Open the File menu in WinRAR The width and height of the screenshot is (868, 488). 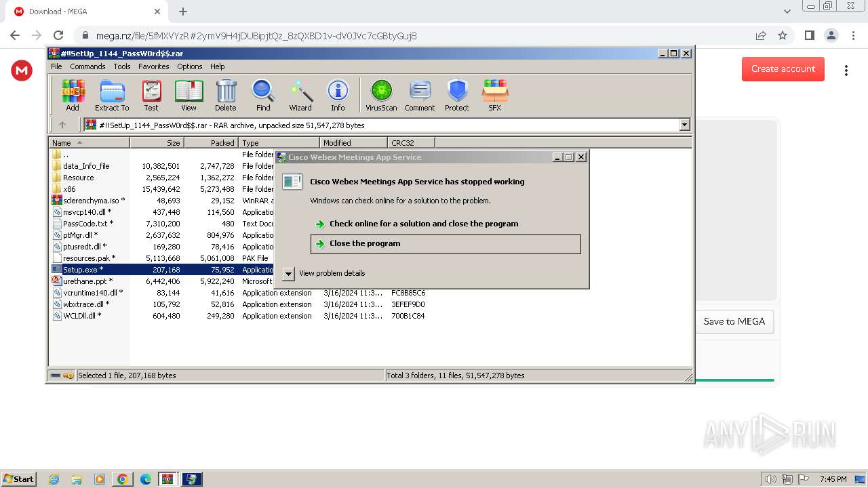point(56,66)
